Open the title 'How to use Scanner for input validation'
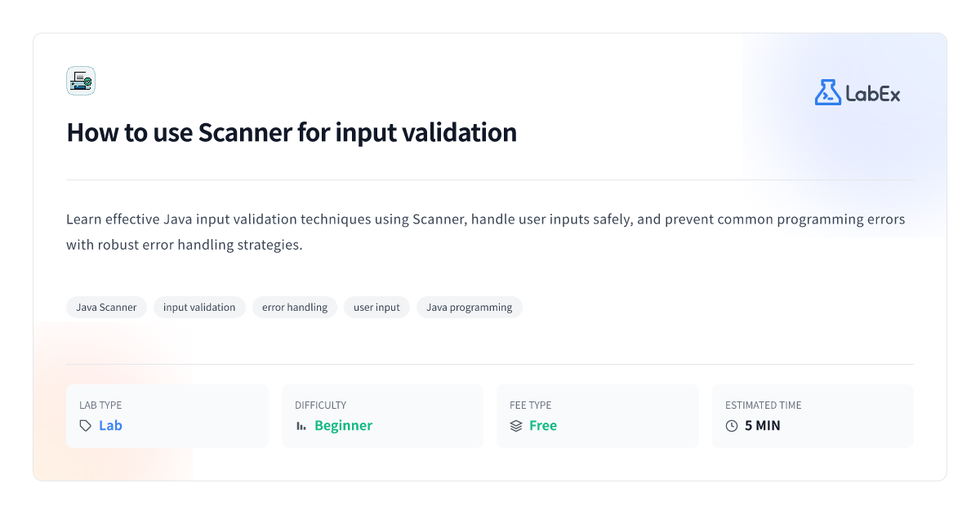Viewport: 980px width, 514px height. [x=292, y=132]
